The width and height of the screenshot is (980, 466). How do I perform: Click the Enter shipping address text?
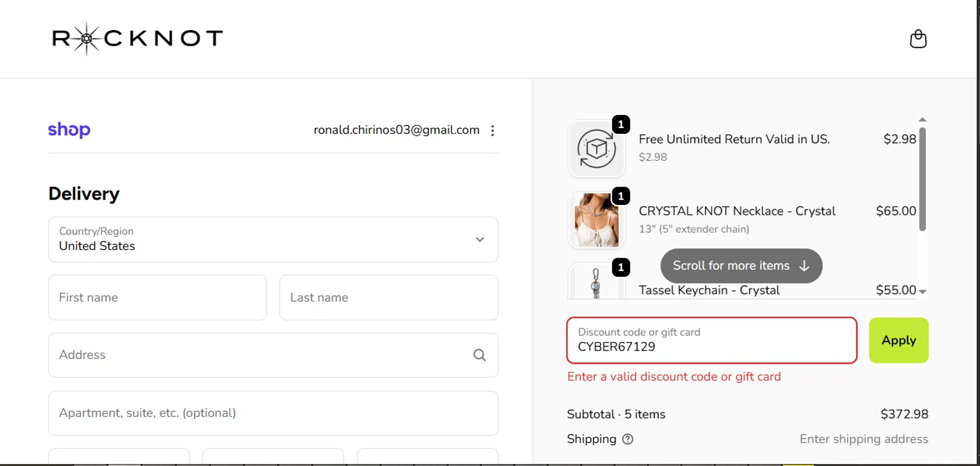click(864, 439)
